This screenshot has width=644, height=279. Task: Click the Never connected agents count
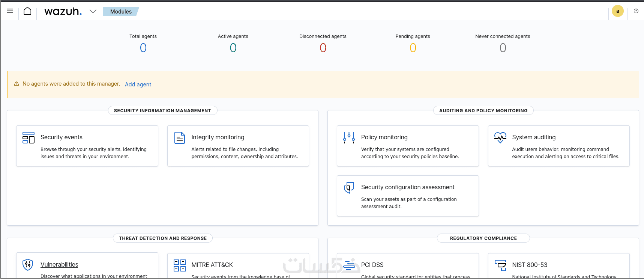503,48
